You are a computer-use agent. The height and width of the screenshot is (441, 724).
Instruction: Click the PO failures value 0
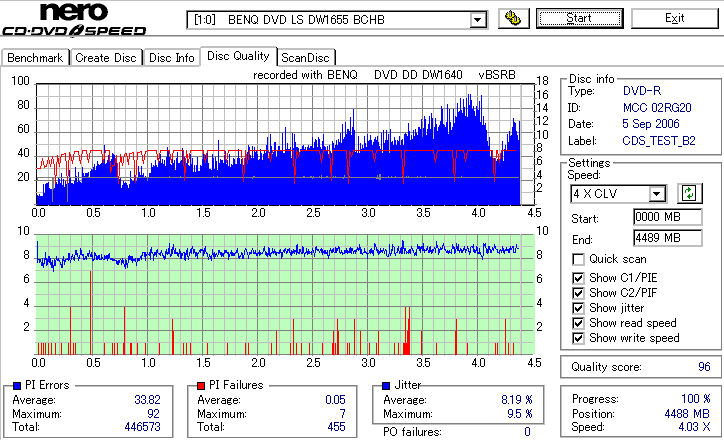click(x=527, y=432)
